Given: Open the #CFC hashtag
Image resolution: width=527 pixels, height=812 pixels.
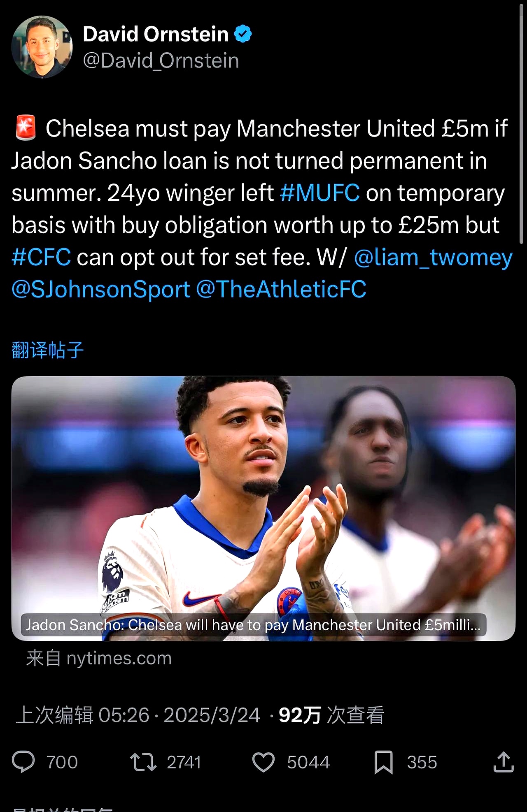Looking at the screenshot, I should pyautogui.click(x=41, y=257).
